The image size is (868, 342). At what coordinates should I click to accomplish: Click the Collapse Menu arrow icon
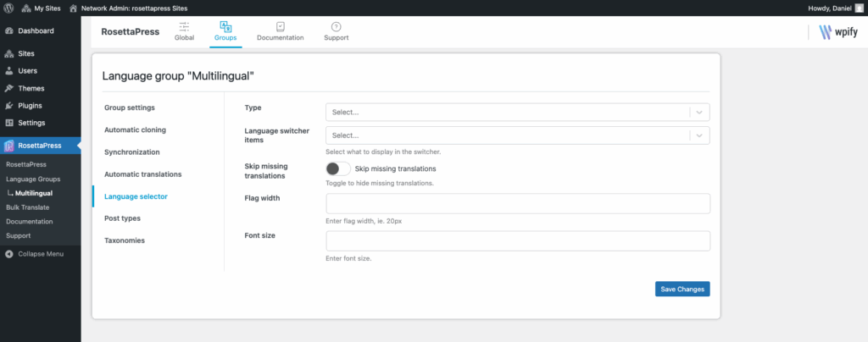[8, 254]
